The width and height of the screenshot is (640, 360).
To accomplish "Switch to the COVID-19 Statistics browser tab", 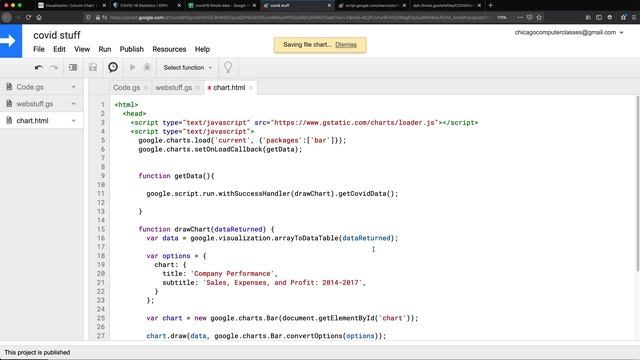I will point(145,6).
